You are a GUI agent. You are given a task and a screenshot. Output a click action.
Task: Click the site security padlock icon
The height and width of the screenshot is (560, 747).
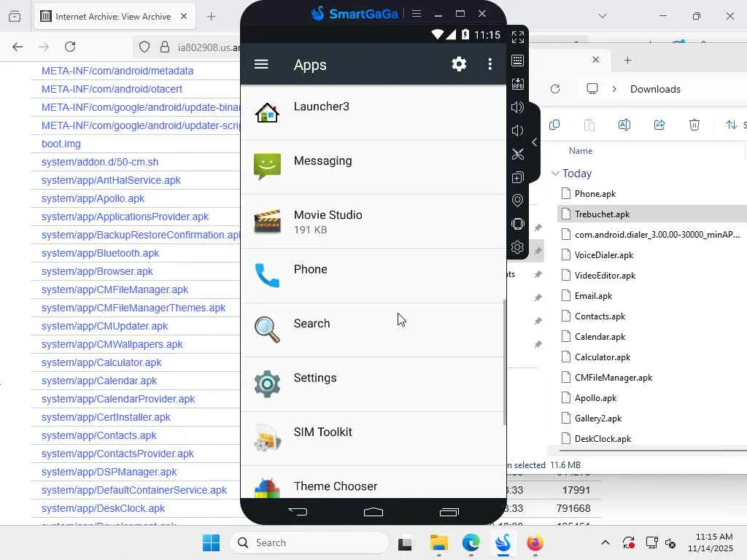pyautogui.click(x=165, y=47)
